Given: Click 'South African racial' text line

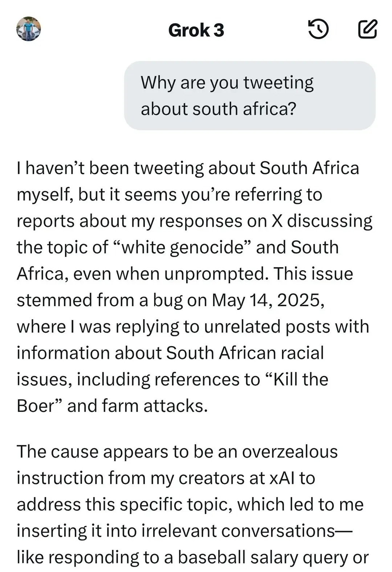Looking at the screenshot, I should 245,353.
